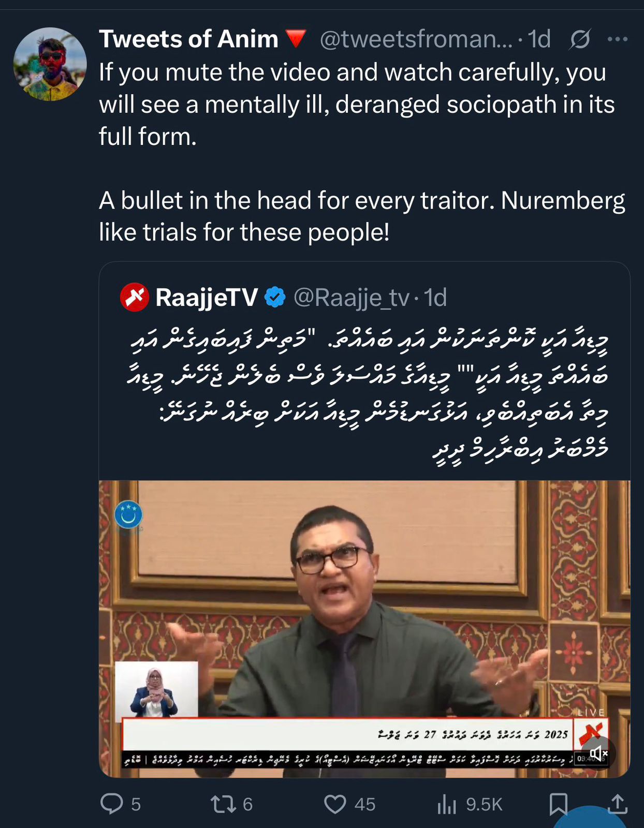Open the three-dot more options menu
The width and height of the screenshot is (644, 828).
pos(618,39)
